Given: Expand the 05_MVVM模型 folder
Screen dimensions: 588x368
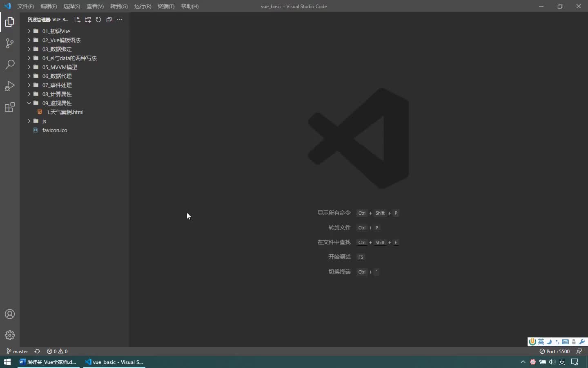Looking at the screenshot, I should click(x=75, y=67).
